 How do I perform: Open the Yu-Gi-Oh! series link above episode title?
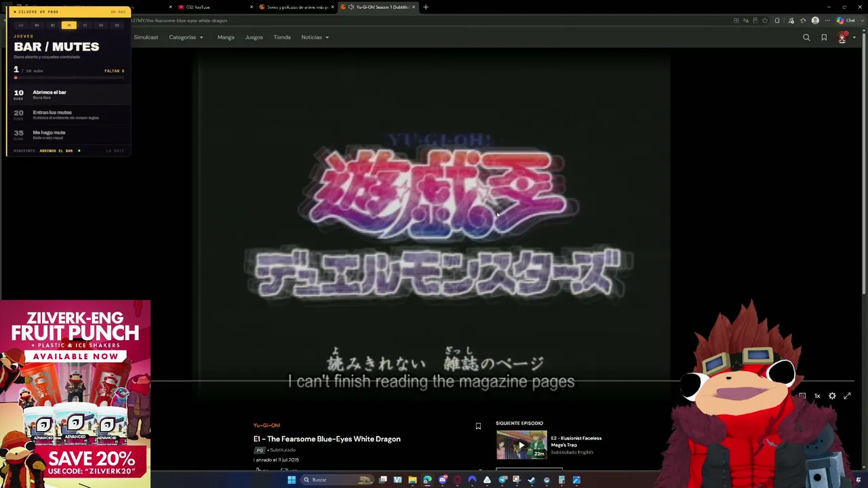[267, 426]
